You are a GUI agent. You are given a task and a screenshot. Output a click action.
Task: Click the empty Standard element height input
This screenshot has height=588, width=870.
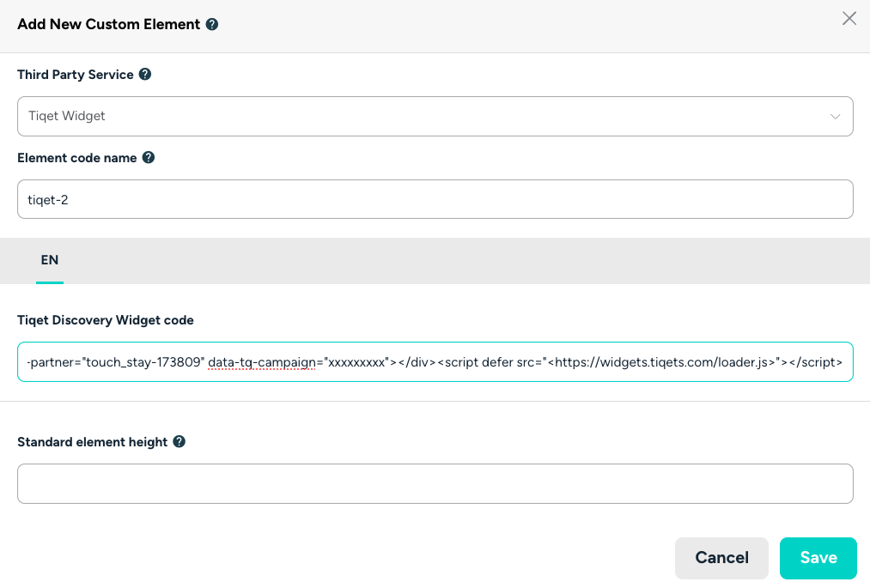coord(435,483)
